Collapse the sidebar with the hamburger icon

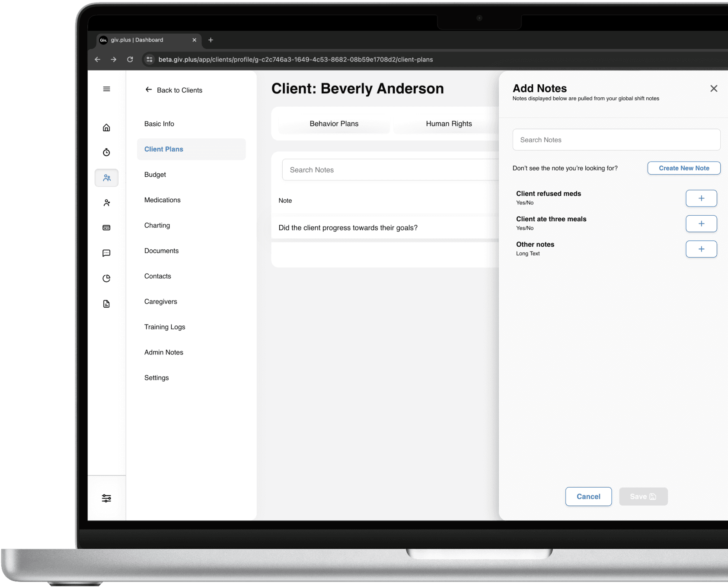pos(106,89)
